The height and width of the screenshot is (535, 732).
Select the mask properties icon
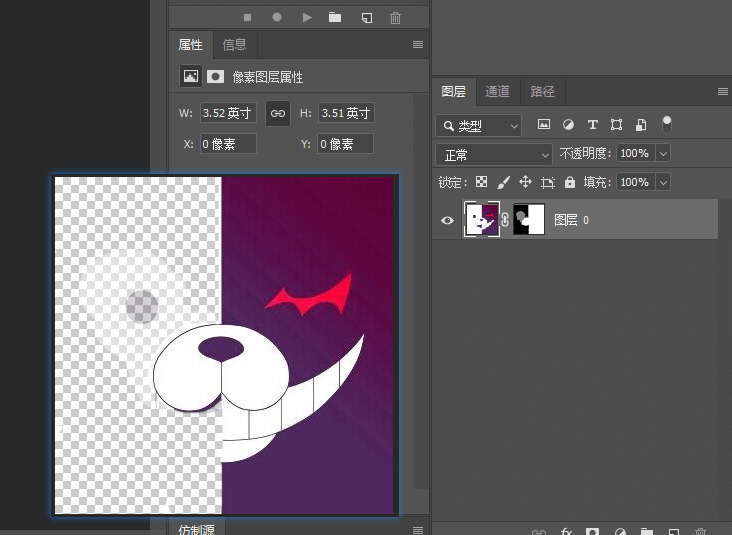pyautogui.click(x=215, y=76)
